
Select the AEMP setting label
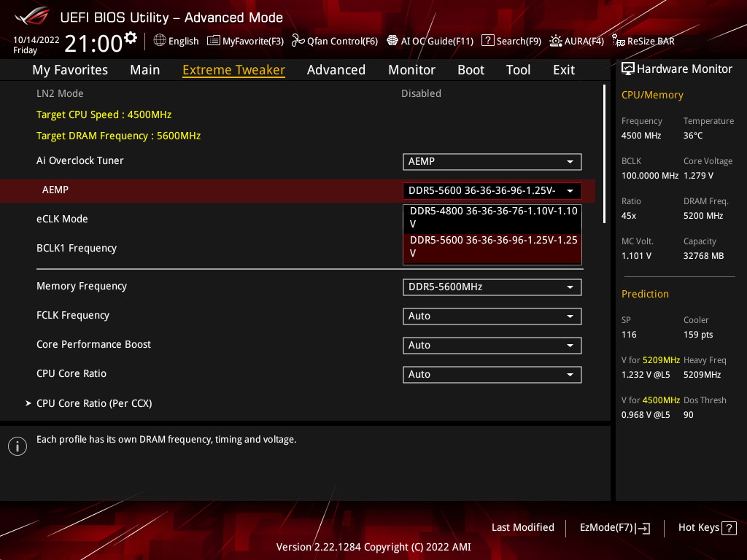pos(55,190)
